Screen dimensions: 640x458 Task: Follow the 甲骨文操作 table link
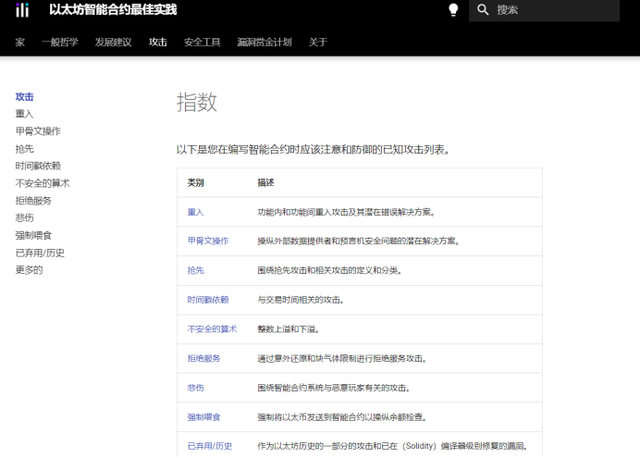208,241
